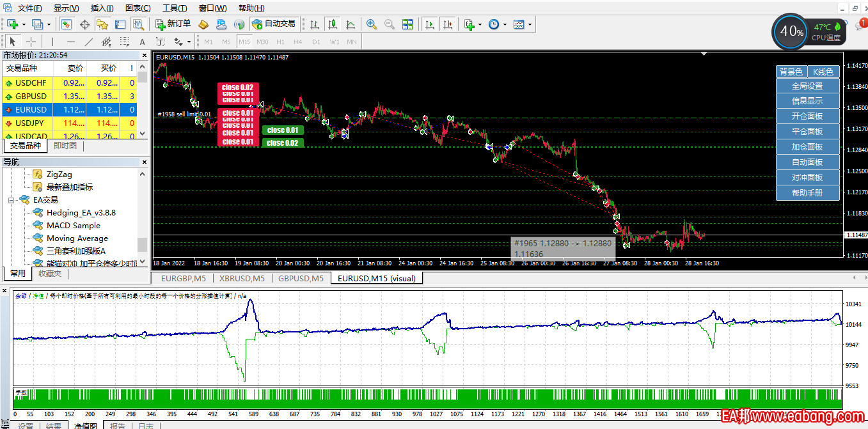Switch timeframe to M5

point(226,42)
